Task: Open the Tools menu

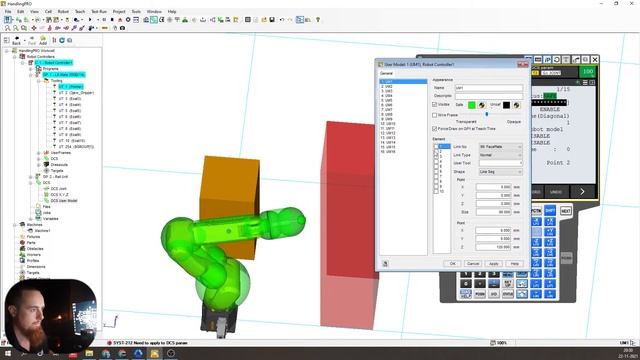Action: coord(136,11)
